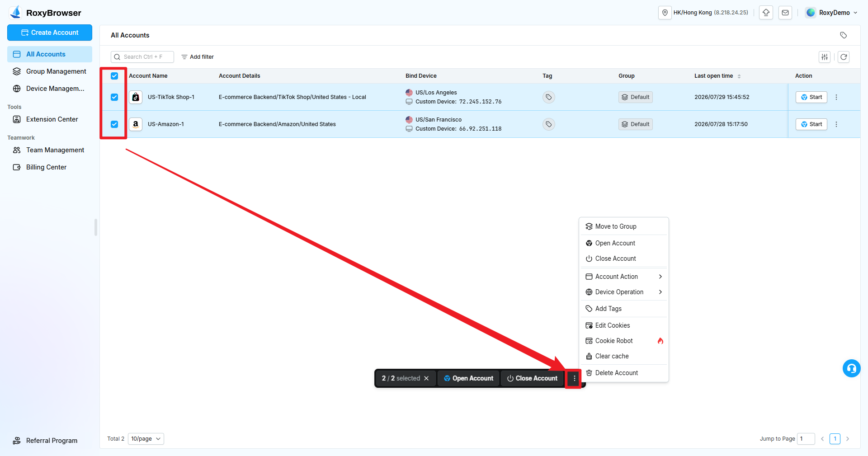The width and height of the screenshot is (868, 456).
Task: Uncheck the US-TikTok Shop-1 checkbox
Action: click(x=114, y=97)
